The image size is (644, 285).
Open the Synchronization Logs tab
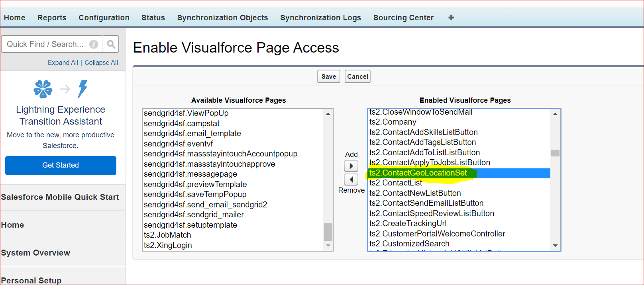coord(320,18)
